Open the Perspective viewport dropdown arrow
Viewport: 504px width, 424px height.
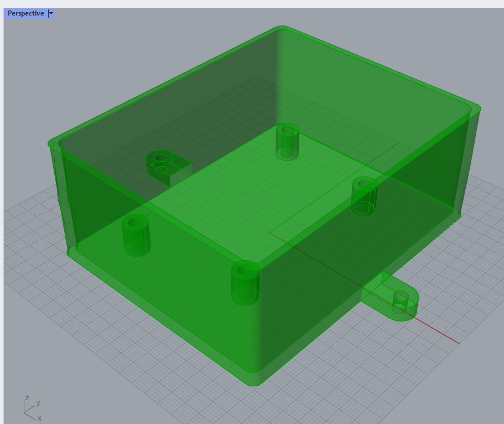pyautogui.click(x=51, y=13)
